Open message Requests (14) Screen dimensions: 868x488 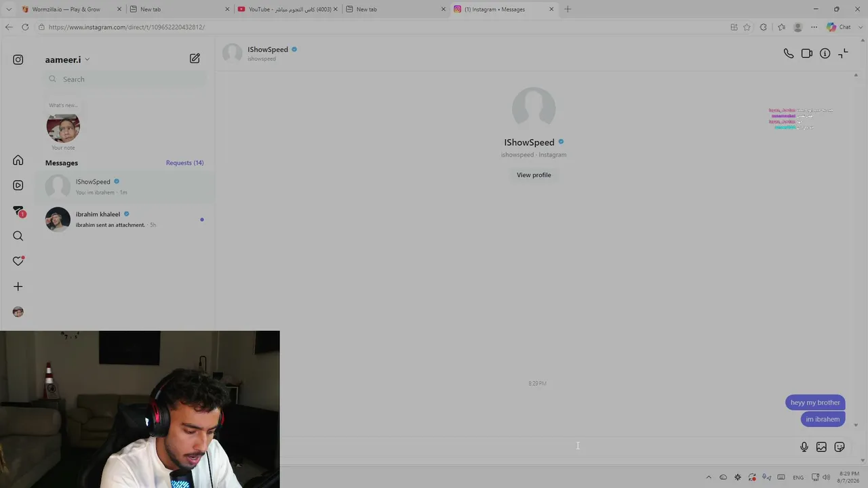coord(184,163)
